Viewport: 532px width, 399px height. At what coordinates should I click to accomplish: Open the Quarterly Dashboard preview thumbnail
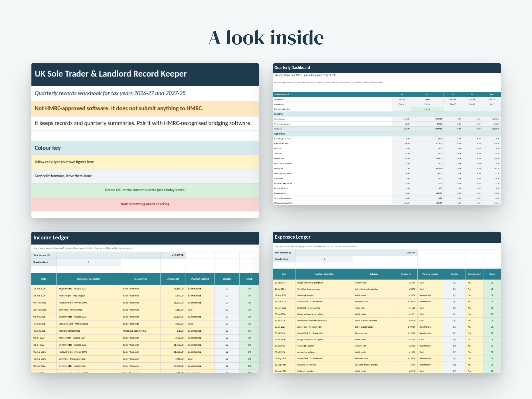(387, 134)
